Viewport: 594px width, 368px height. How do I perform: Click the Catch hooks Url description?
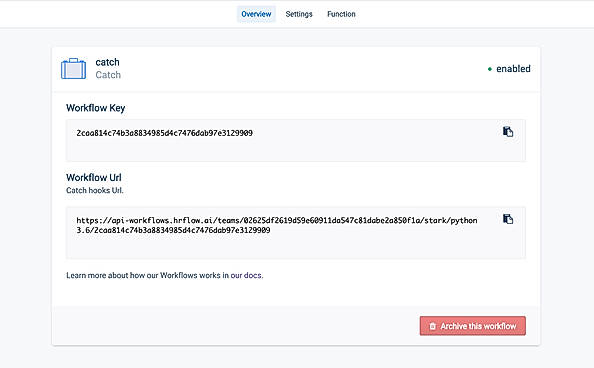(95, 190)
